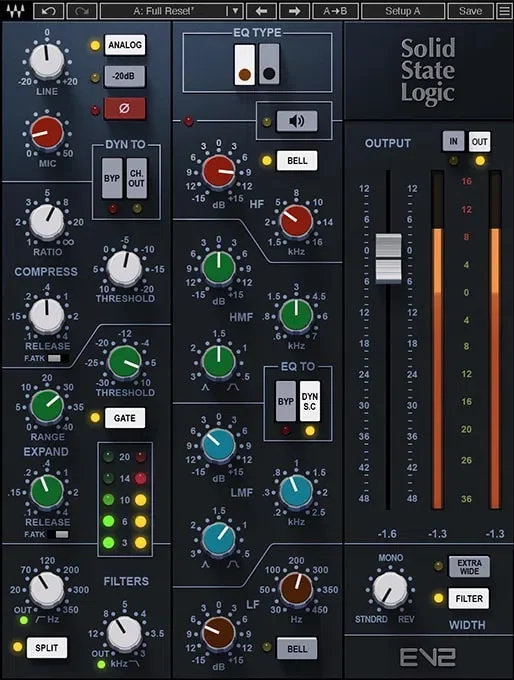The width and height of the screenshot is (514, 680).
Task: Redo the last change
Action: coord(81,11)
